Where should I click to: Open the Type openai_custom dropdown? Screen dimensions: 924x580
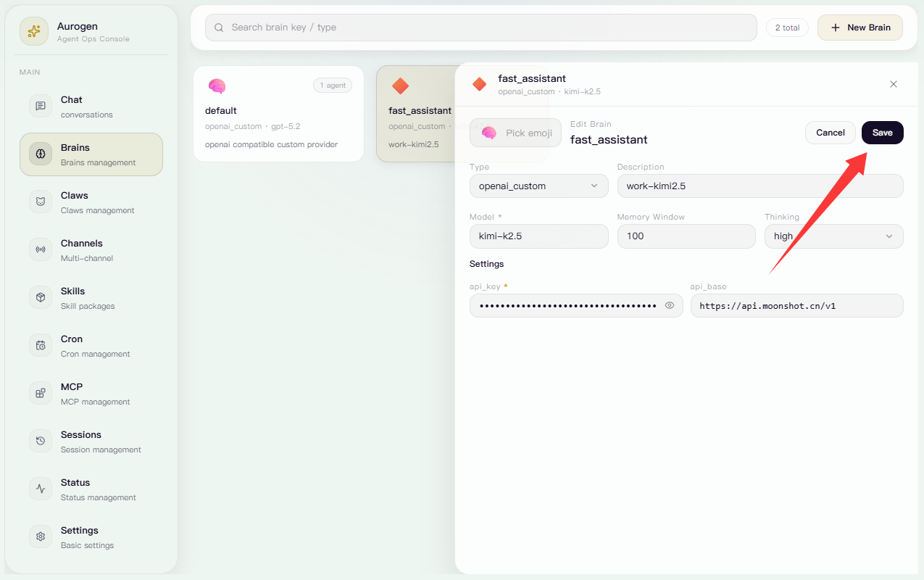(539, 186)
